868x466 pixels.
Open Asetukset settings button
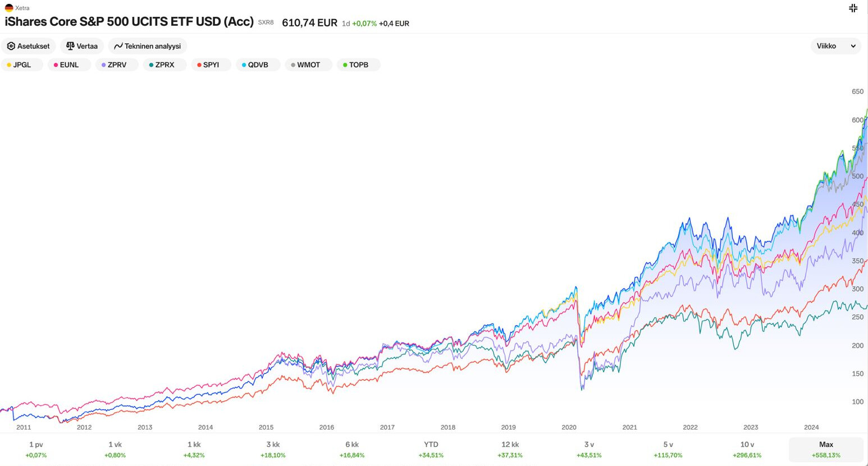click(x=28, y=46)
